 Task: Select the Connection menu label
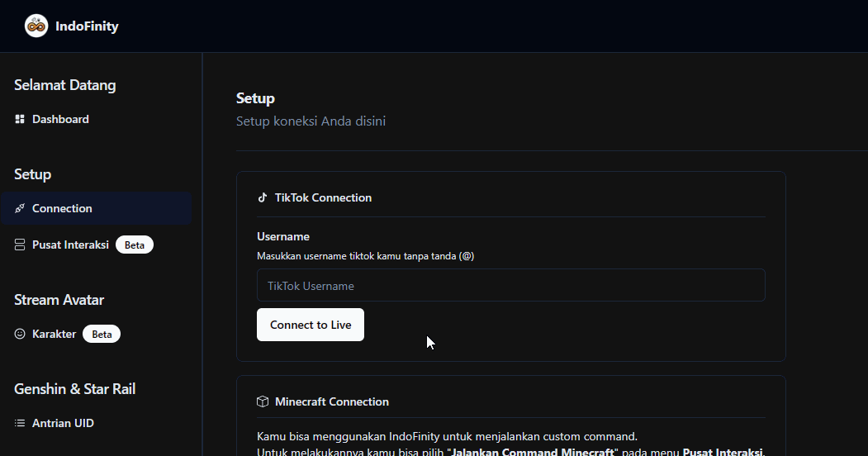tap(62, 209)
